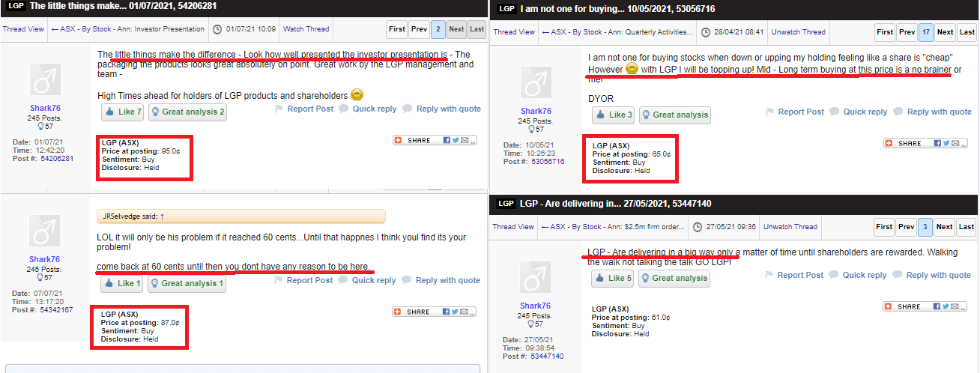Image resolution: width=980 pixels, height=373 pixels.
Task: Open post number link 53447140
Action: point(547,357)
